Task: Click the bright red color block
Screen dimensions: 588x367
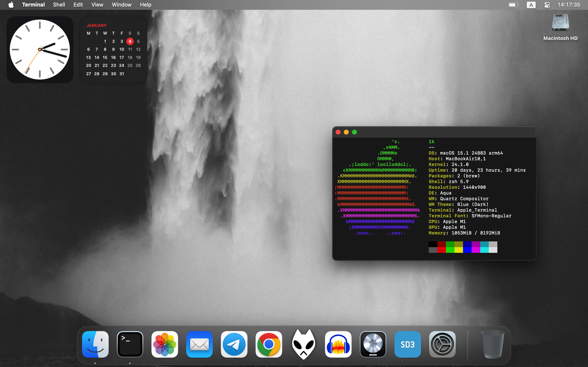Action: (x=441, y=250)
